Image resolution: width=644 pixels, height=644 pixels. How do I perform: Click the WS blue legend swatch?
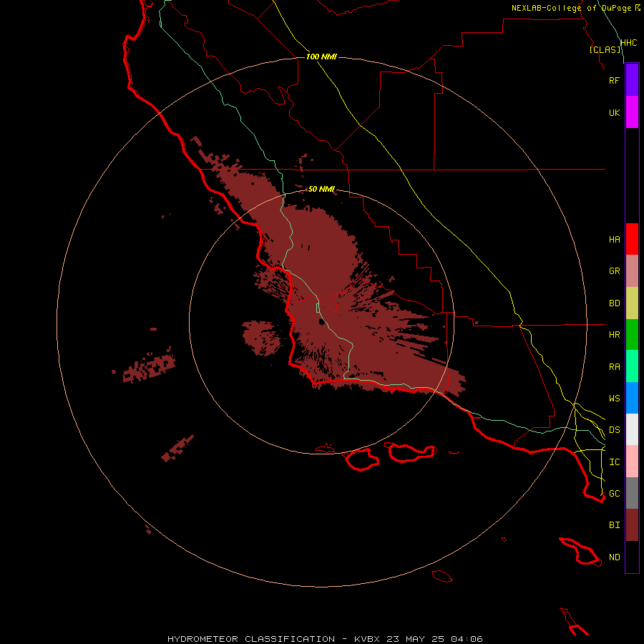632,398
